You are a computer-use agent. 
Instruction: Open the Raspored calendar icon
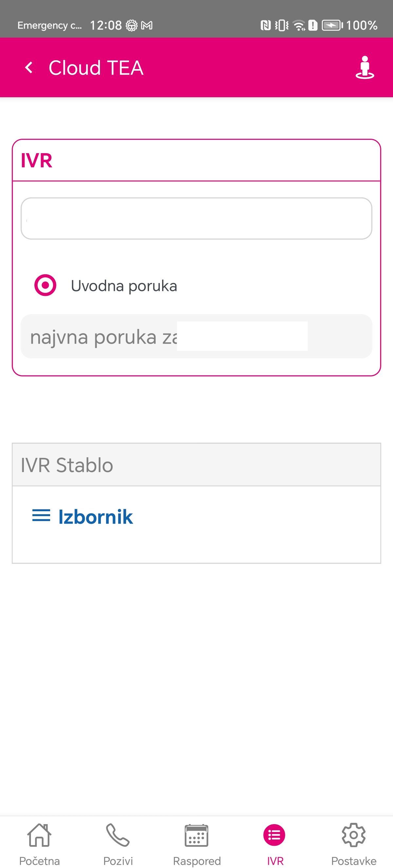pyautogui.click(x=196, y=835)
